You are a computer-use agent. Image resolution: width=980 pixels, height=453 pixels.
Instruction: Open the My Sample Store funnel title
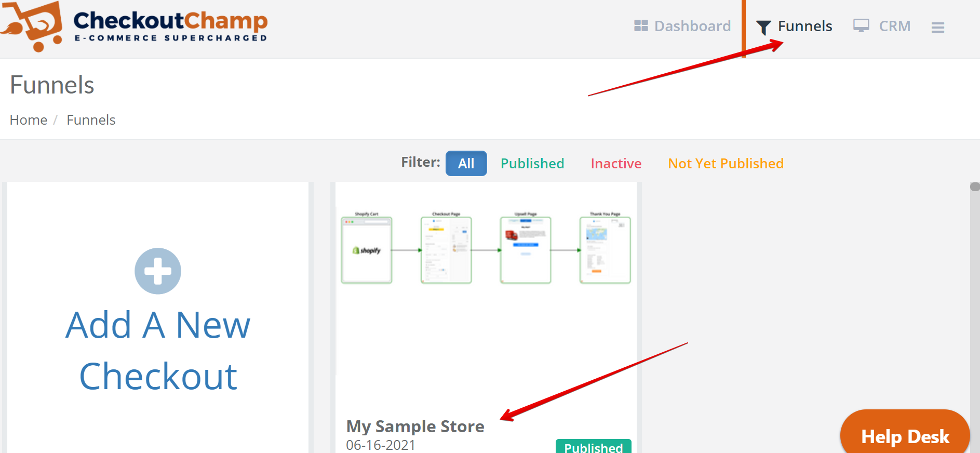pyautogui.click(x=415, y=427)
